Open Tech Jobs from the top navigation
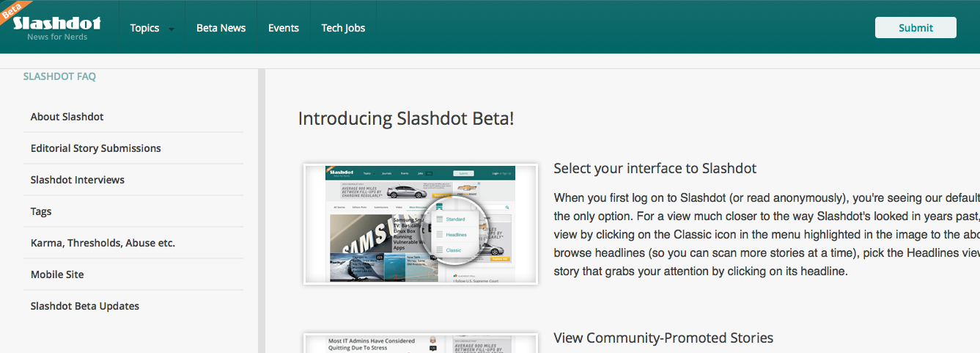 (343, 28)
